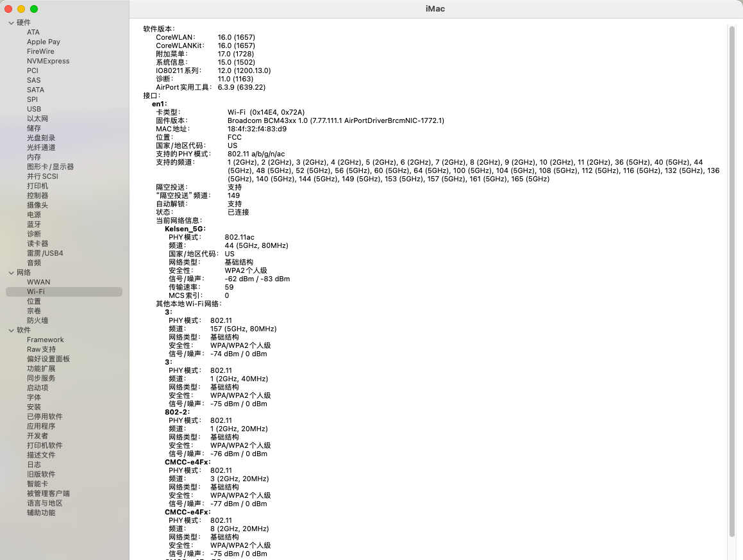Select FireWire in the hardware list
The height and width of the screenshot is (560, 743).
(x=40, y=51)
